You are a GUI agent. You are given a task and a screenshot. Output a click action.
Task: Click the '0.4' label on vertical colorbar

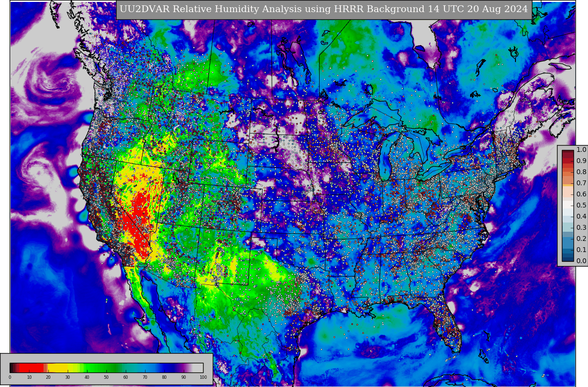pos(581,217)
